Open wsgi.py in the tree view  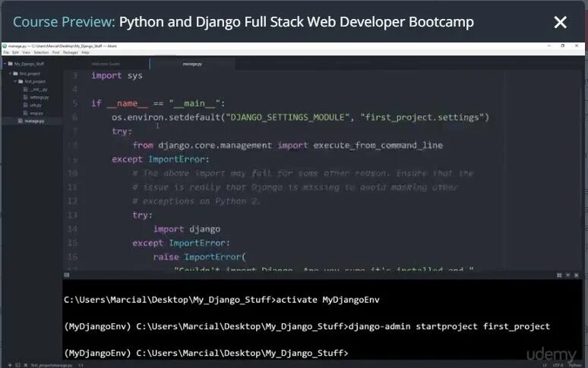point(36,113)
